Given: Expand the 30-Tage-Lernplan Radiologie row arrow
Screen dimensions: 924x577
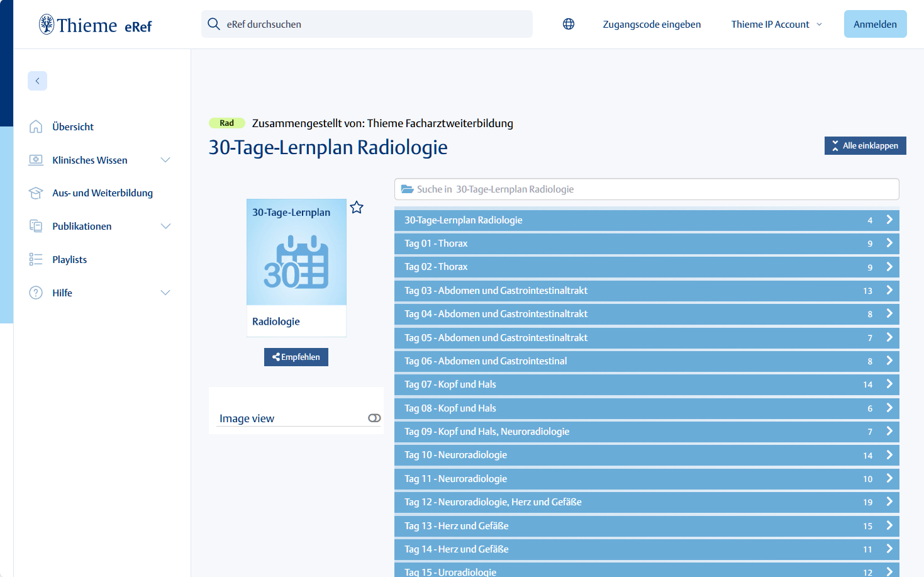Looking at the screenshot, I should (x=889, y=220).
